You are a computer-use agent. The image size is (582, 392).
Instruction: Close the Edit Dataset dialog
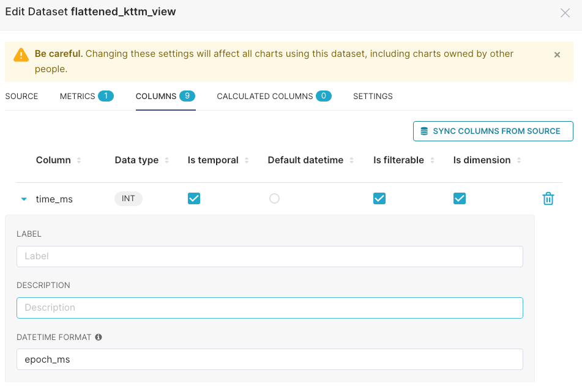coord(565,13)
